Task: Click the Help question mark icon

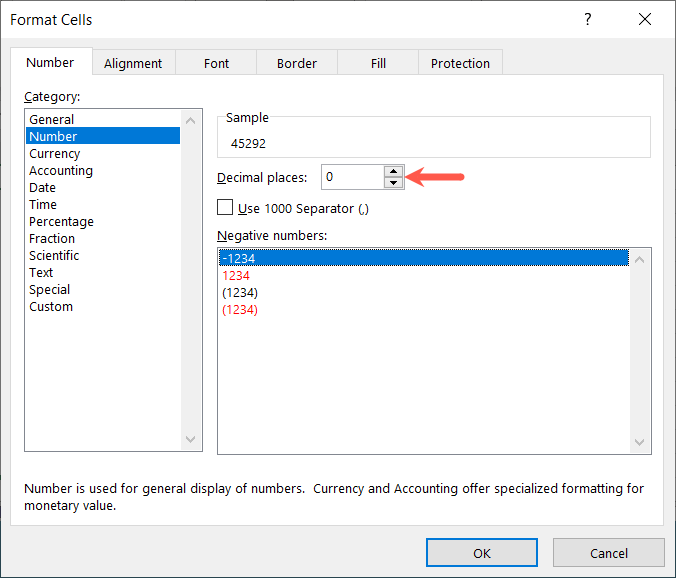Action: click(588, 20)
